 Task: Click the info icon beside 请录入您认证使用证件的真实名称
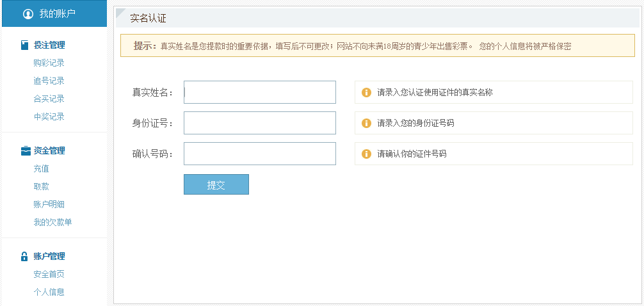pos(366,92)
